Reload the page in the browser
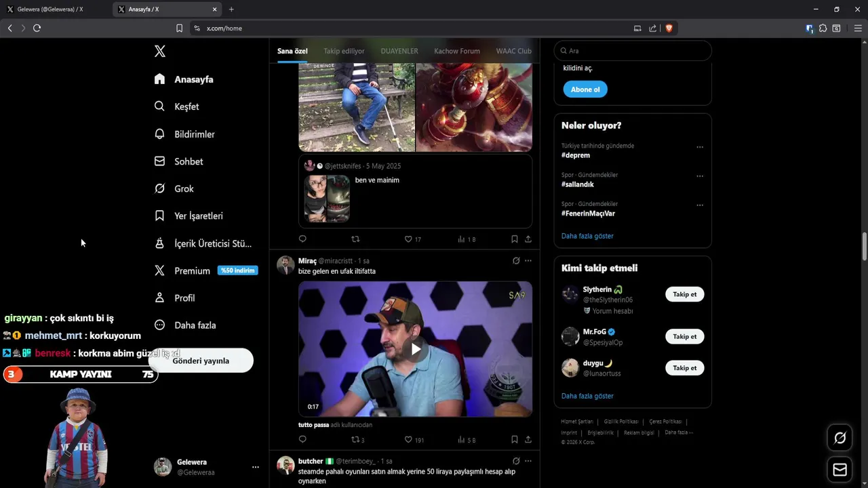The width and height of the screenshot is (868, 488). click(x=37, y=28)
